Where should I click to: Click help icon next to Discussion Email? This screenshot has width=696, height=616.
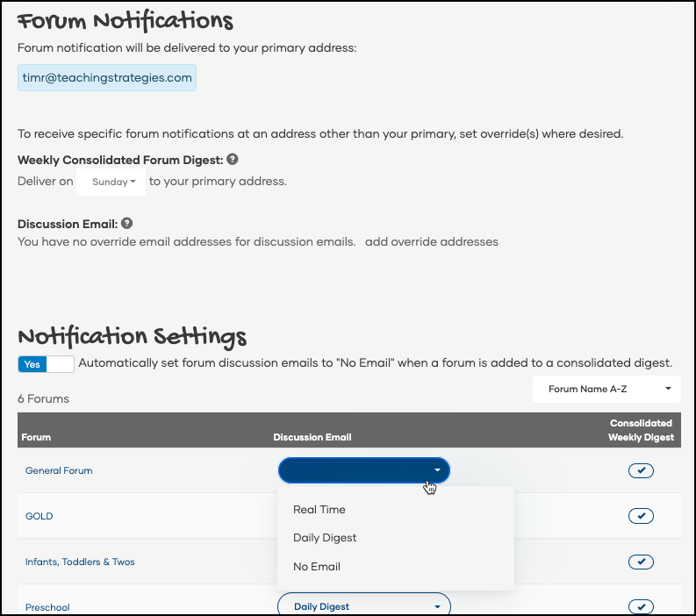[127, 224]
